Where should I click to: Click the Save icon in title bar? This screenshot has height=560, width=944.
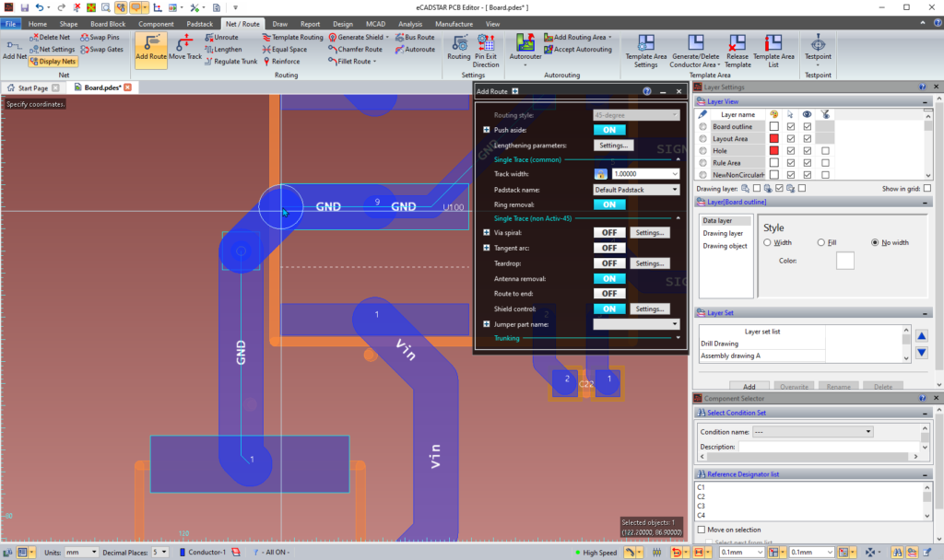click(x=24, y=7)
